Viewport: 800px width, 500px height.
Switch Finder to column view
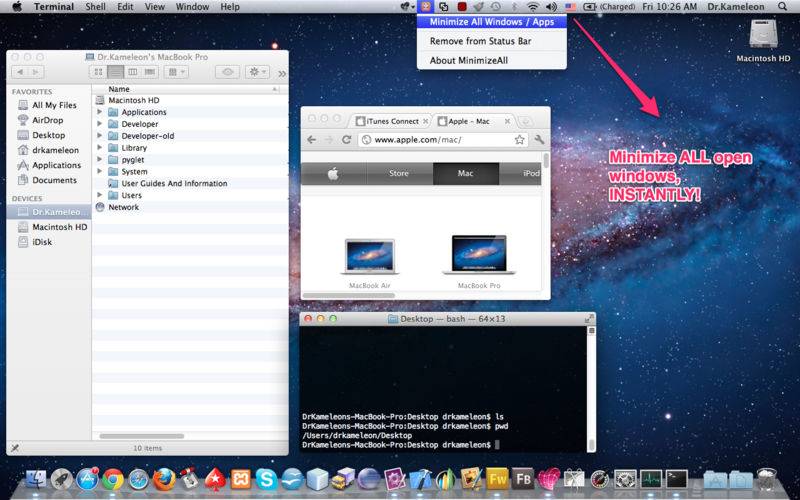point(133,72)
